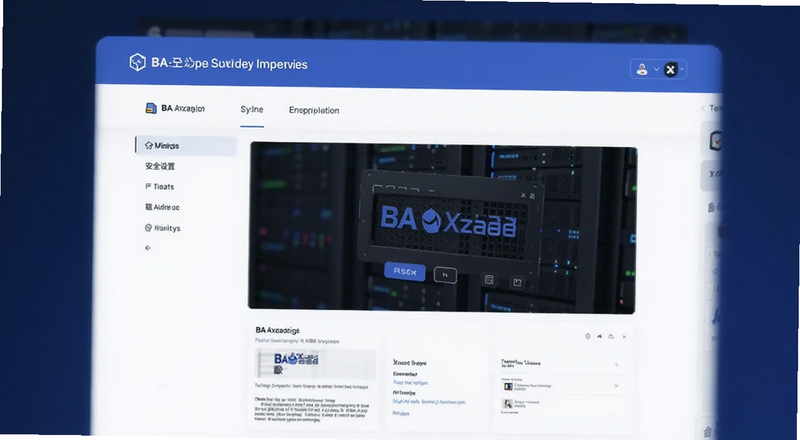
Task: Click the black circular X icon in the header
Action: pyautogui.click(x=671, y=69)
